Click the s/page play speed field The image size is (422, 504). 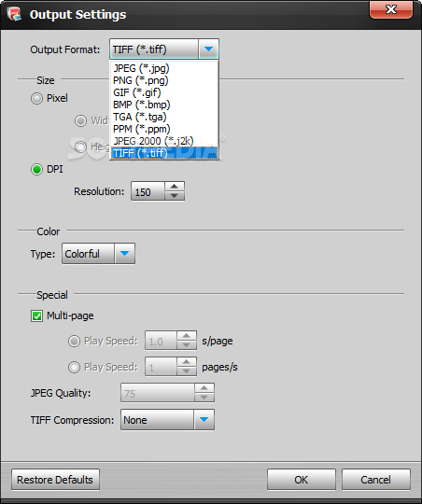tap(161, 341)
